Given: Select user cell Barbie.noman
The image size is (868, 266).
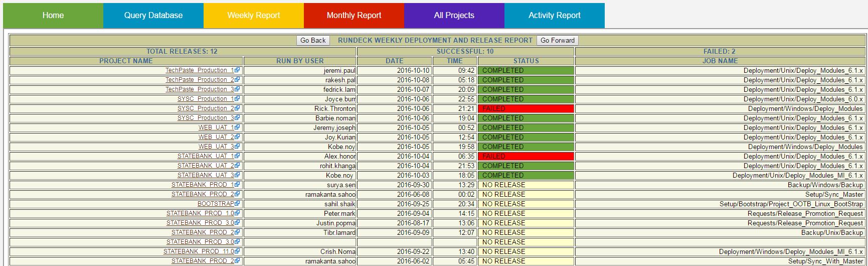Looking at the screenshot, I should (300, 118).
